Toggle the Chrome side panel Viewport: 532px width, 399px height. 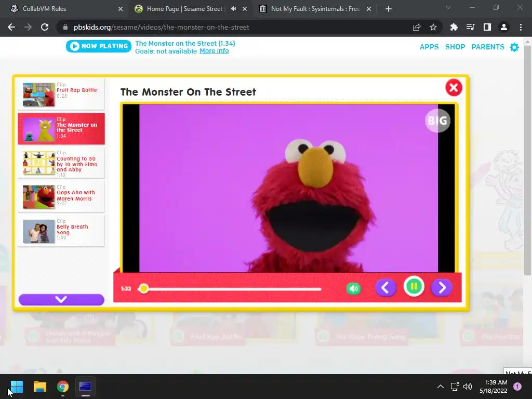point(487,27)
